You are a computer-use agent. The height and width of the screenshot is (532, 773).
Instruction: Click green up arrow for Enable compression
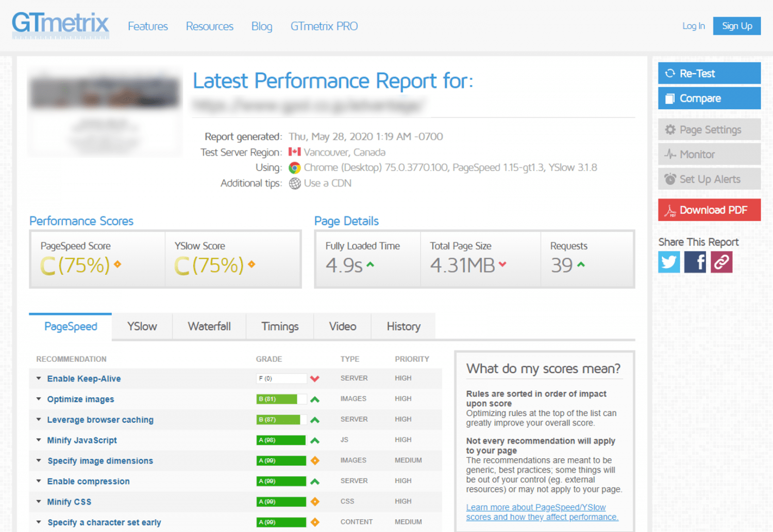315,481
